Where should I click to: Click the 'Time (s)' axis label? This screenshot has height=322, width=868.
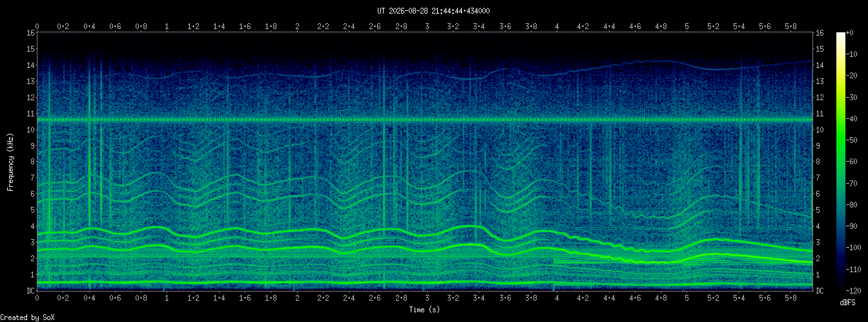point(425,310)
